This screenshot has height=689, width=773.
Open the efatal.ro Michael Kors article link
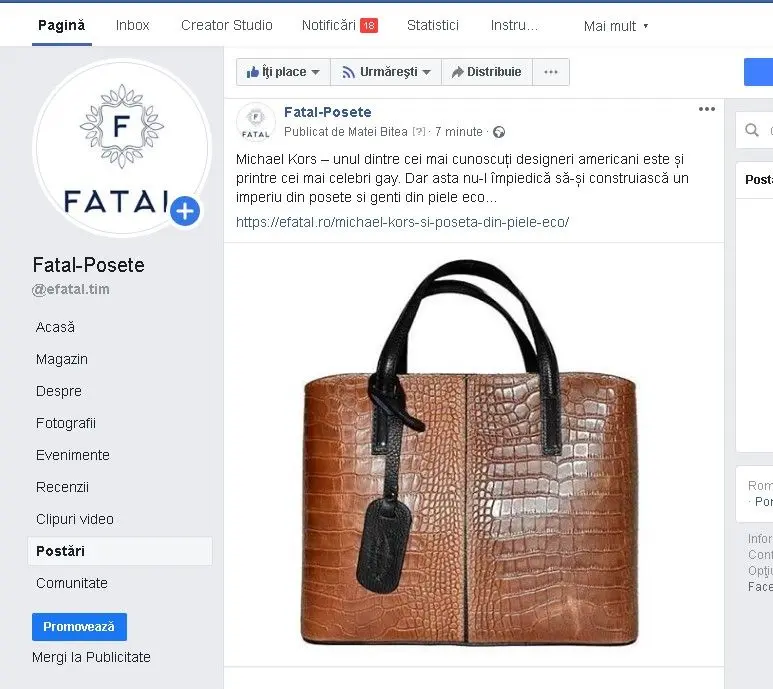point(402,222)
